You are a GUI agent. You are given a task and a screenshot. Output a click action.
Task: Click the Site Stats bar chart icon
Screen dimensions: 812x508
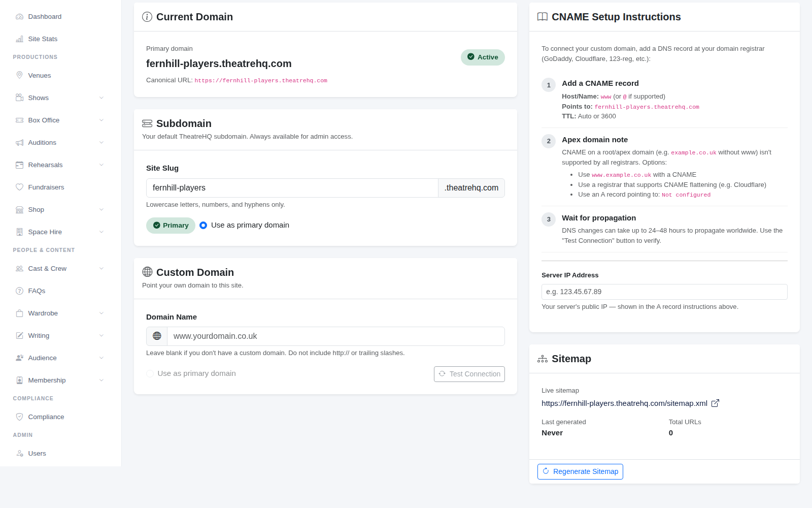(19, 39)
